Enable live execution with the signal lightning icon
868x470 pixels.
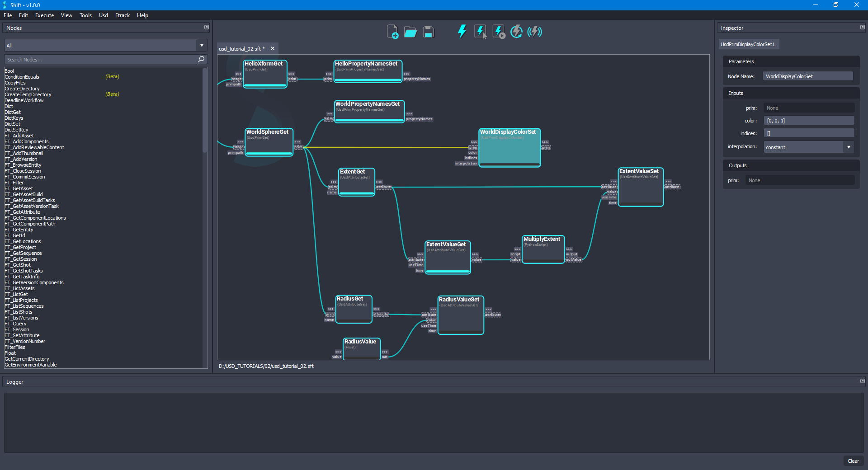[535, 31]
